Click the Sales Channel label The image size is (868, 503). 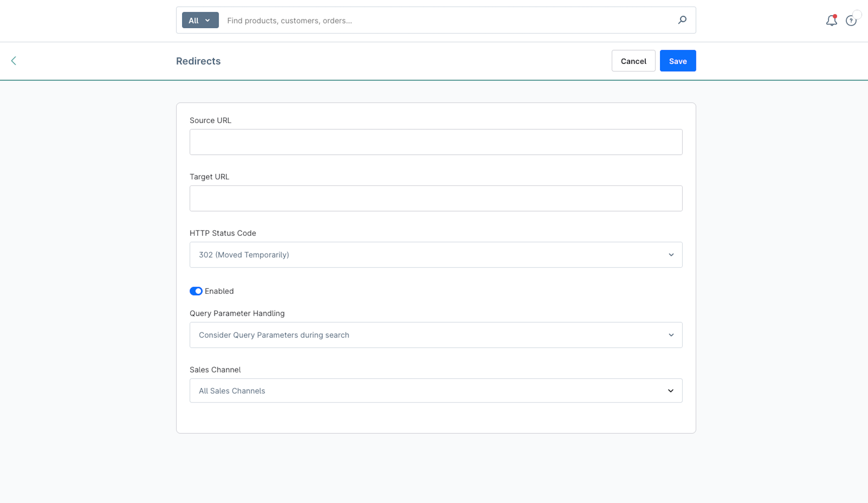pos(215,370)
